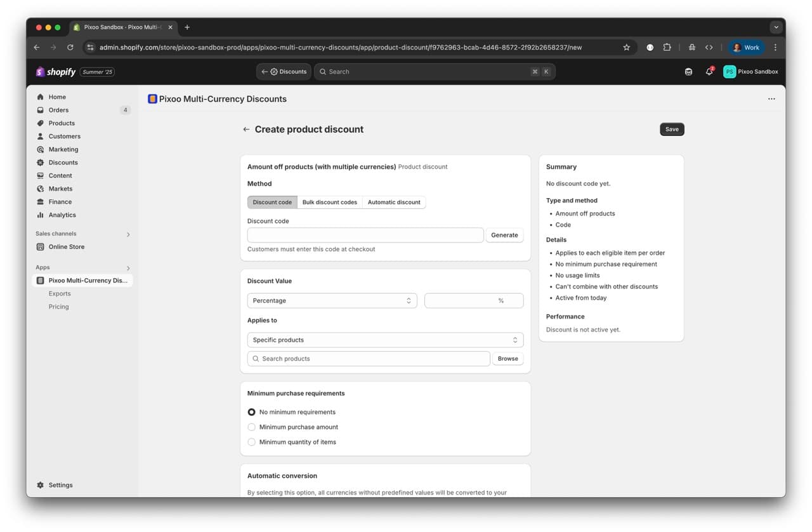Open Exports under the Pixoo app
This screenshot has width=812, height=532.
click(60, 294)
